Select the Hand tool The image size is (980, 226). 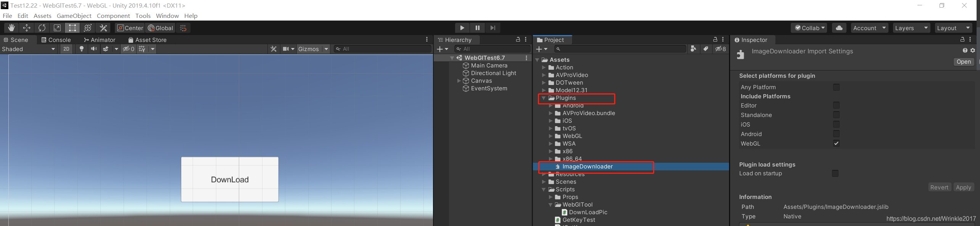11,28
